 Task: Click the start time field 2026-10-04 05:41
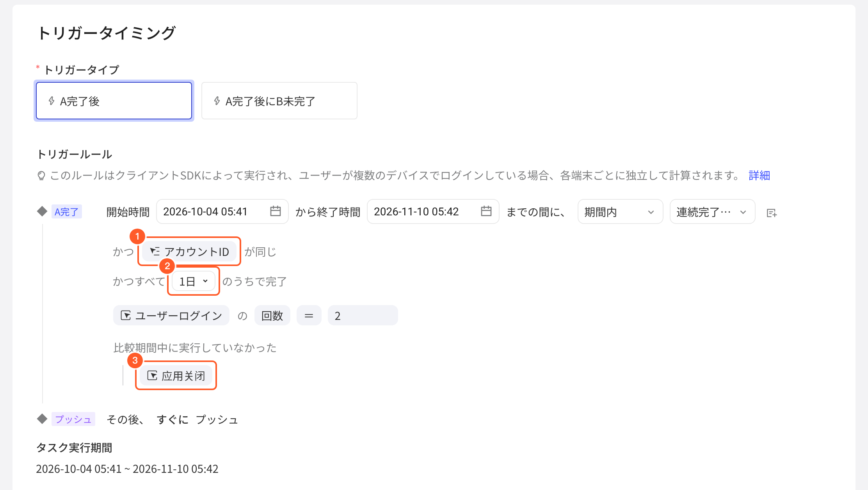click(x=222, y=211)
